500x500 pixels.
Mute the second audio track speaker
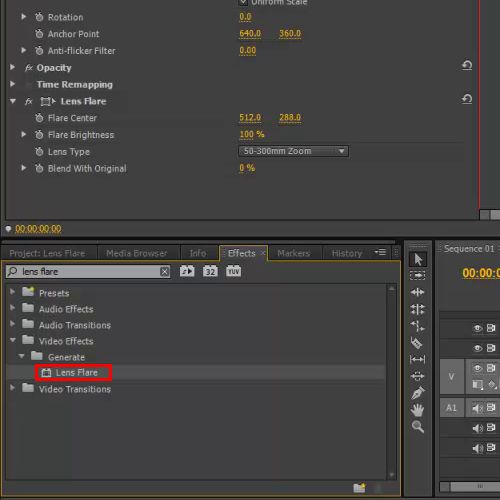[477, 428]
